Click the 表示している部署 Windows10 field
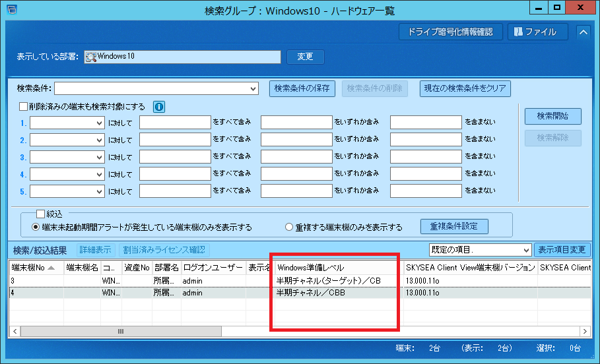 183,57
